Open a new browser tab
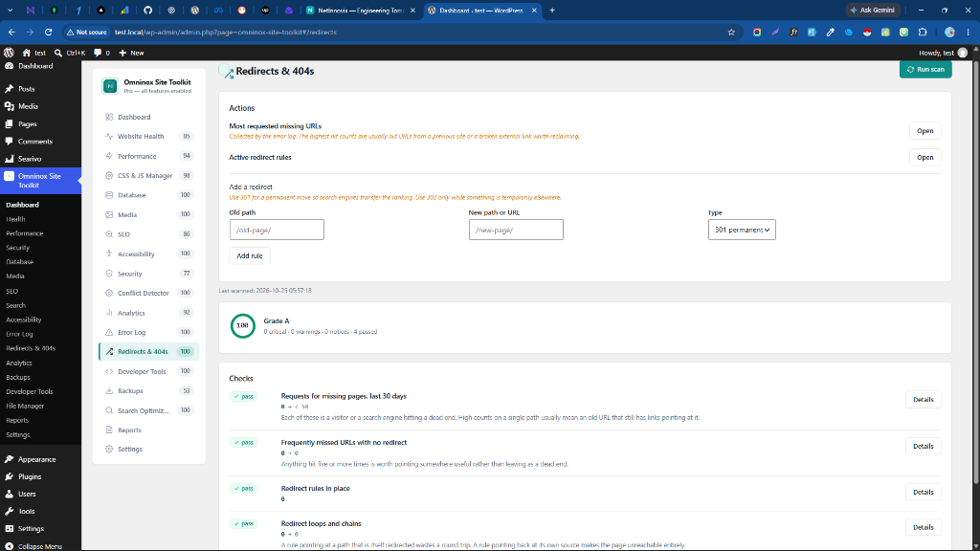The width and height of the screenshot is (980, 551). (552, 10)
